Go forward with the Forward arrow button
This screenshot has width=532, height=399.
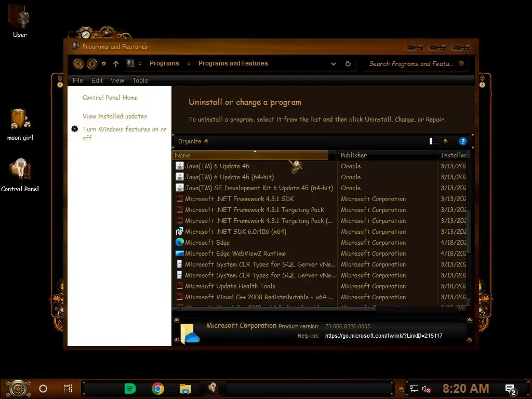pyautogui.click(x=91, y=63)
